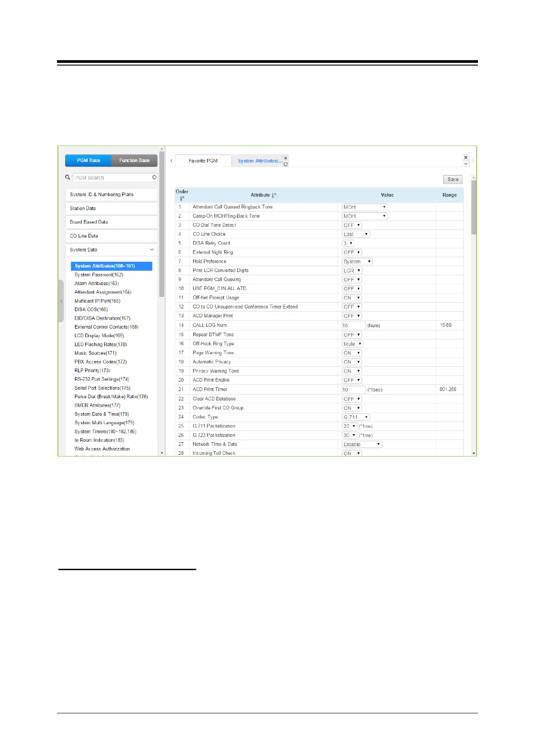Open Multicast IP/Port(165)
This screenshot has height=756, width=535.
(97, 301)
